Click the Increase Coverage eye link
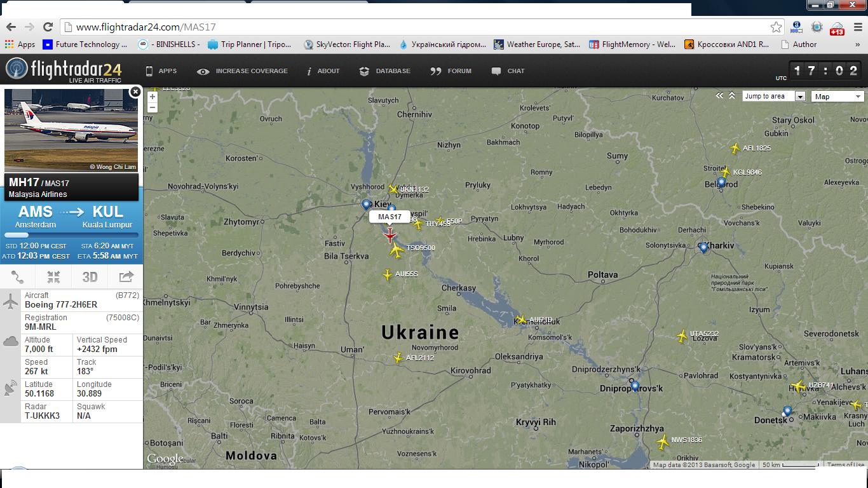 (x=242, y=71)
